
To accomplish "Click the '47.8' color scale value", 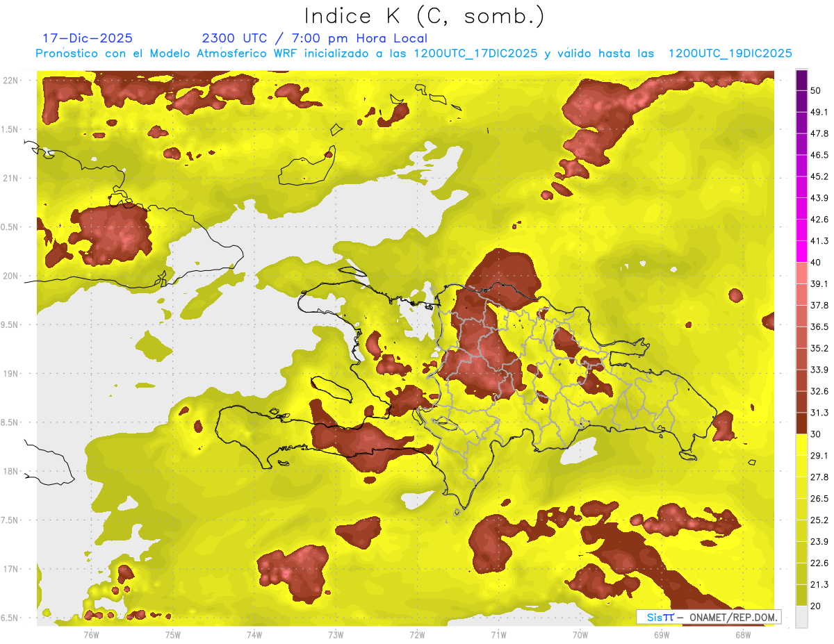I will (x=819, y=133).
